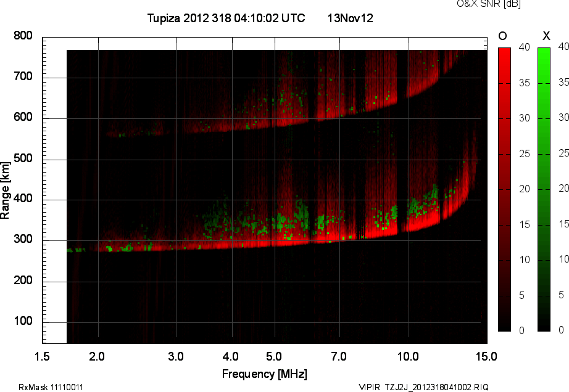This screenshot has width=569, height=392.
Task: Click the 7.0 frequency tick label
Action: click(x=339, y=356)
